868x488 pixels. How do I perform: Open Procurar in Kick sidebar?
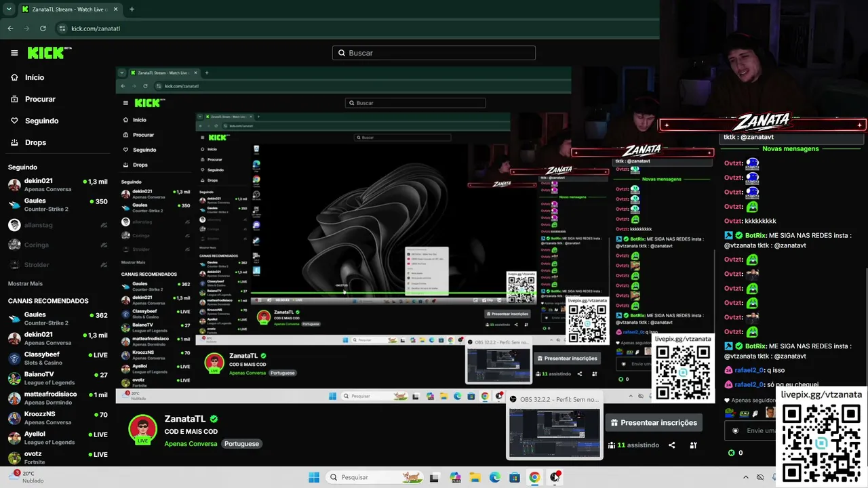[x=40, y=99]
